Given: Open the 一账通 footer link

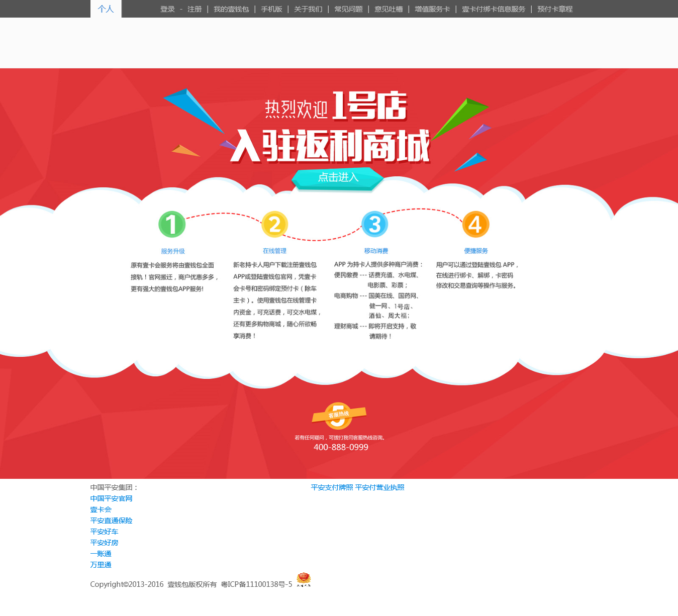Looking at the screenshot, I should (x=101, y=554).
